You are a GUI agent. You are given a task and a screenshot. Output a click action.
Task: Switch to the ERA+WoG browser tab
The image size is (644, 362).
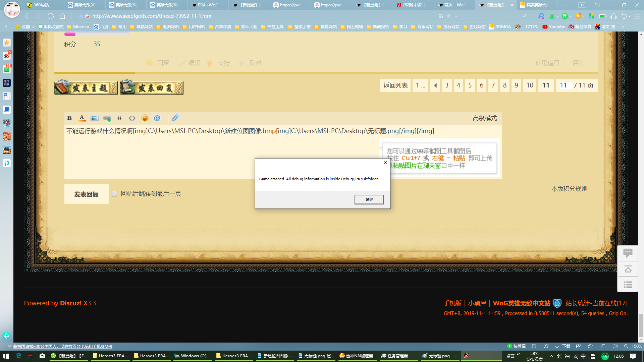point(208,5)
